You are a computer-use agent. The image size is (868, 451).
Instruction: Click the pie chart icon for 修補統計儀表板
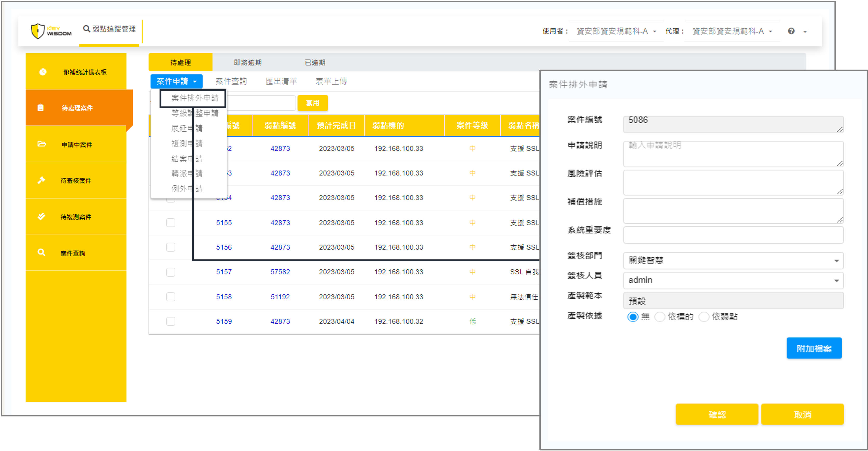[x=43, y=72]
